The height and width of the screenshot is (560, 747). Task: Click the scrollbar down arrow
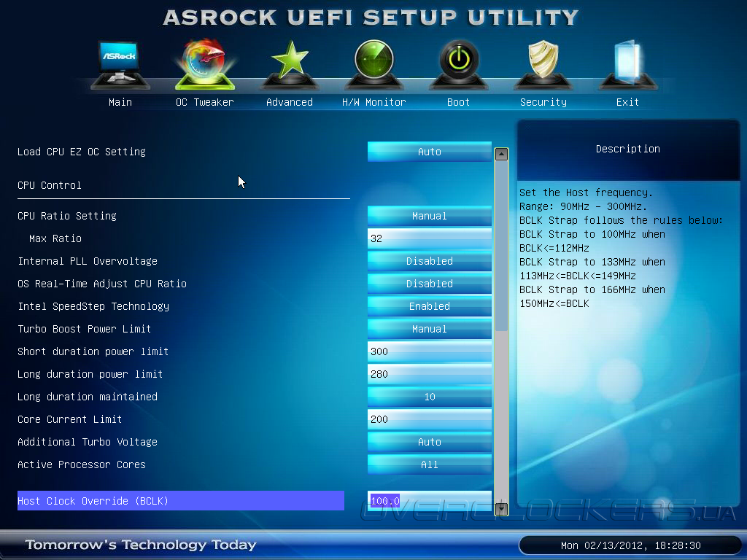[x=501, y=509]
